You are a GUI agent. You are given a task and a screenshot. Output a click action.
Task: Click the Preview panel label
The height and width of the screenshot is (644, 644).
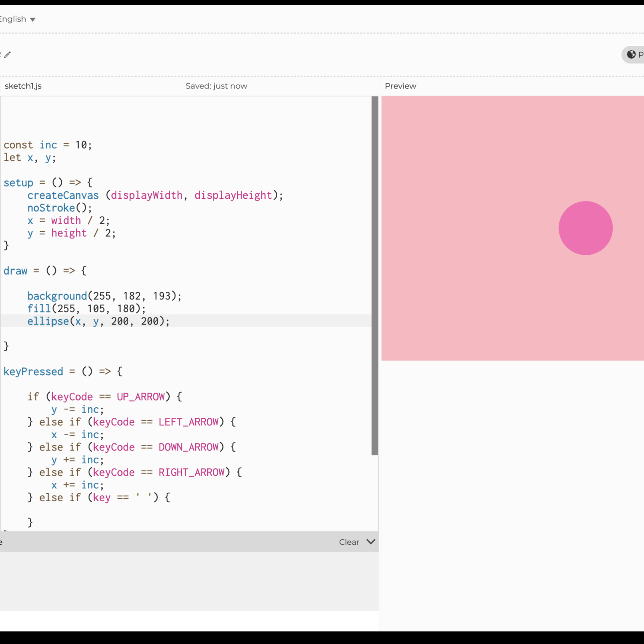400,86
